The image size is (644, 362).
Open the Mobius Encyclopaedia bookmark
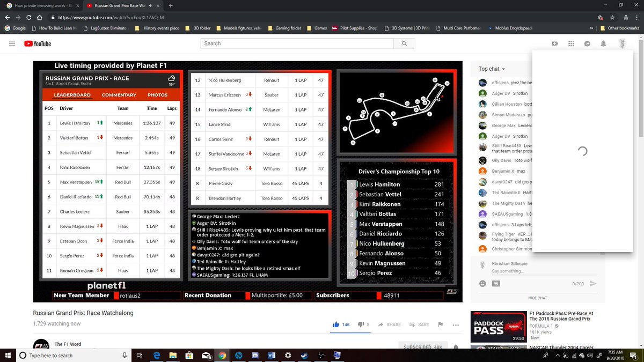click(511, 28)
